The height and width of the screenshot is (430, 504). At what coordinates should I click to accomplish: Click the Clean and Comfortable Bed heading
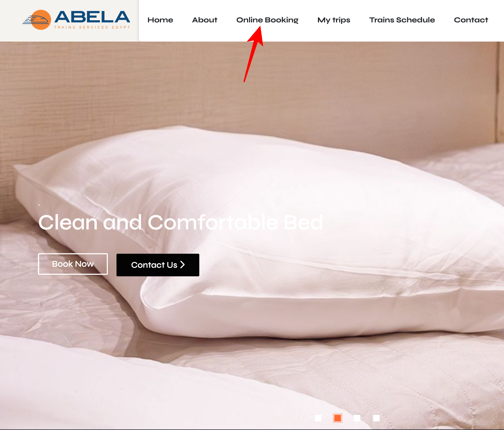(x=180, y=222)
